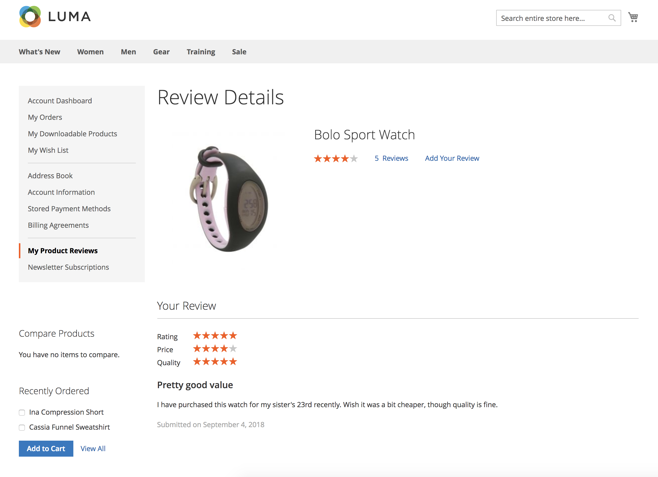Tick the Cassia Funnel Sweatshirt checkbox
Viewport: 658px width, 477px height.
(x=22, y=427)
